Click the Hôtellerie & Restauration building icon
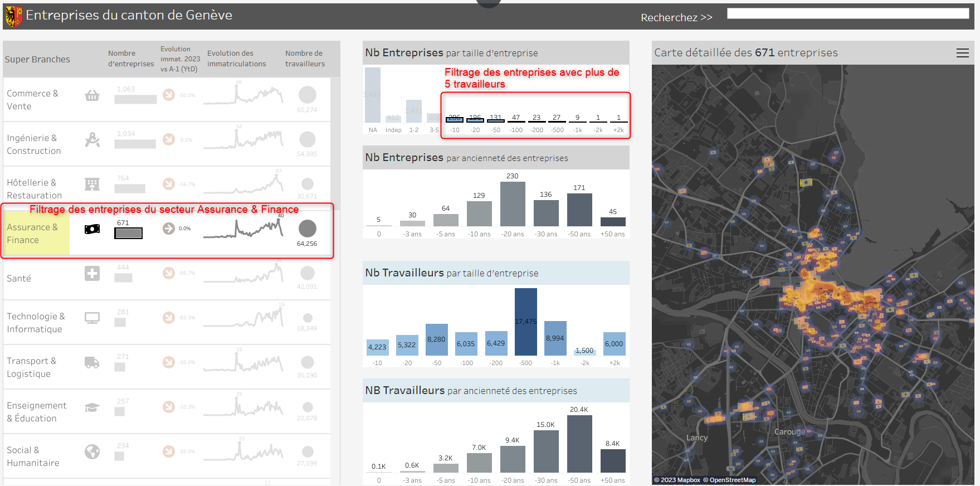Viewport: 980px width, 486px height. click(x=92, y=184)
